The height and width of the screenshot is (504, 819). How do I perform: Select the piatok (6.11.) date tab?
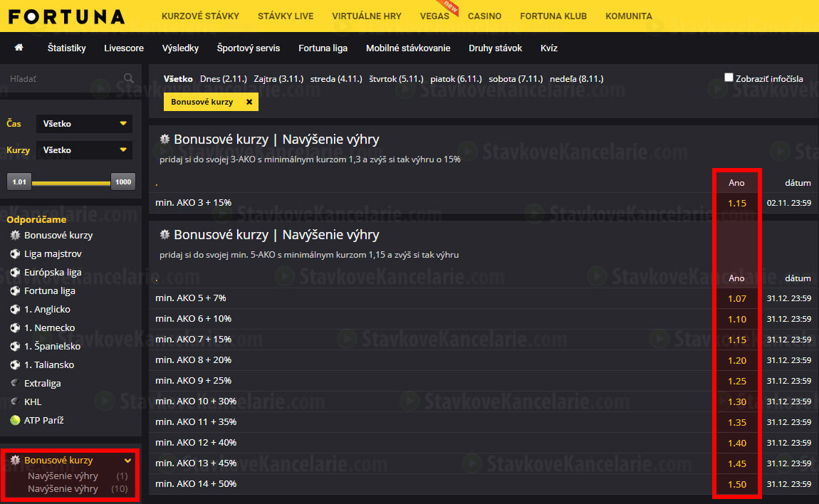(456, 79)
